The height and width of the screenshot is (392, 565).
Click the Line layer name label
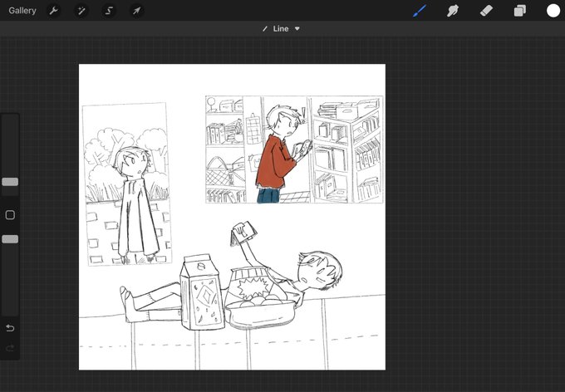point(281,29)
